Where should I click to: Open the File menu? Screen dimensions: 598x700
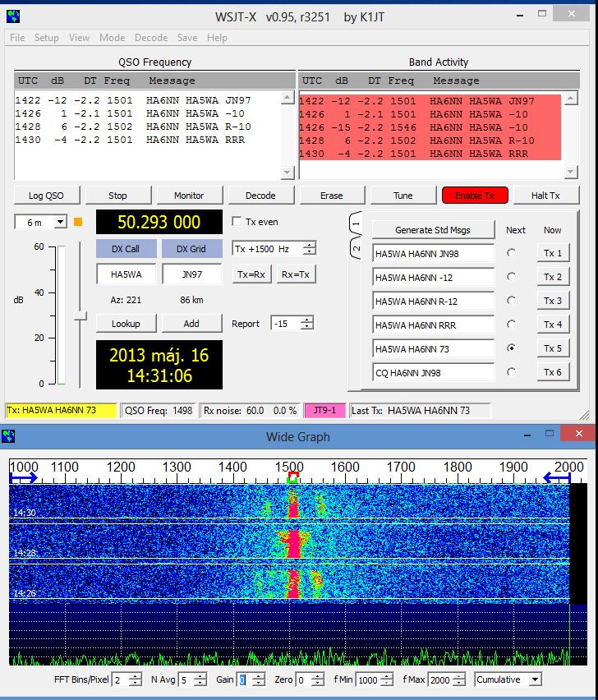click(17, 38)
